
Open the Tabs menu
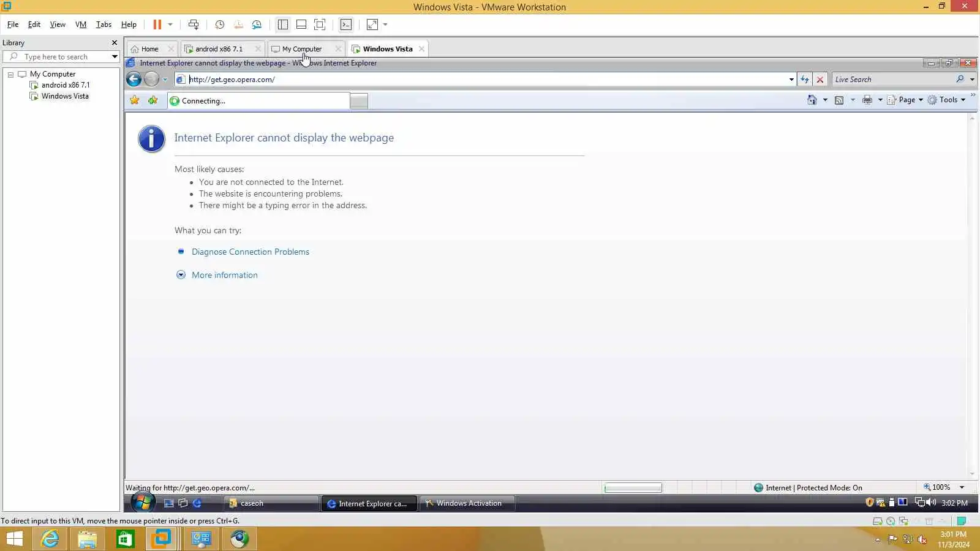point(104,24)
